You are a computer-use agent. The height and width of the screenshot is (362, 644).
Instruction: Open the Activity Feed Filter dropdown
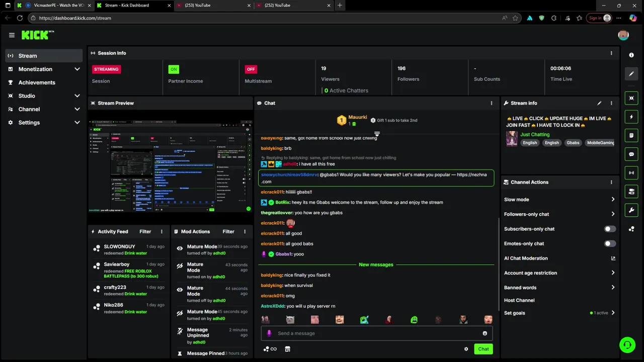pos(145,232)
